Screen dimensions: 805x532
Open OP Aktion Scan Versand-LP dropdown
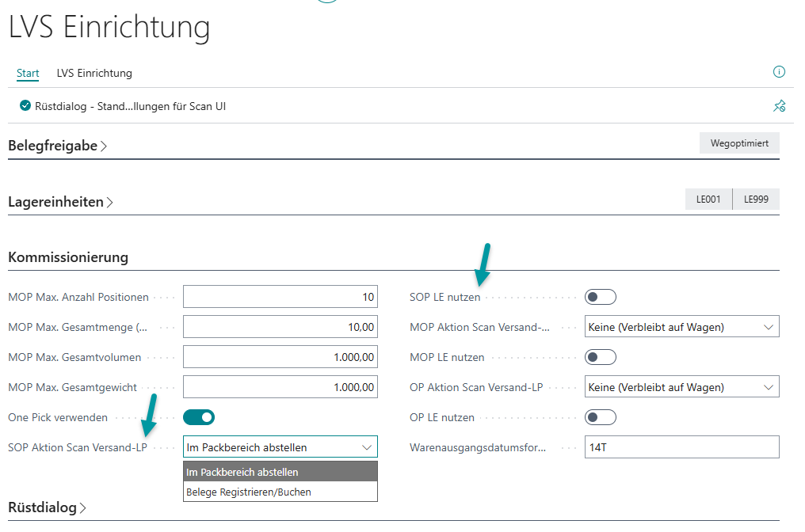pos(681,387)
